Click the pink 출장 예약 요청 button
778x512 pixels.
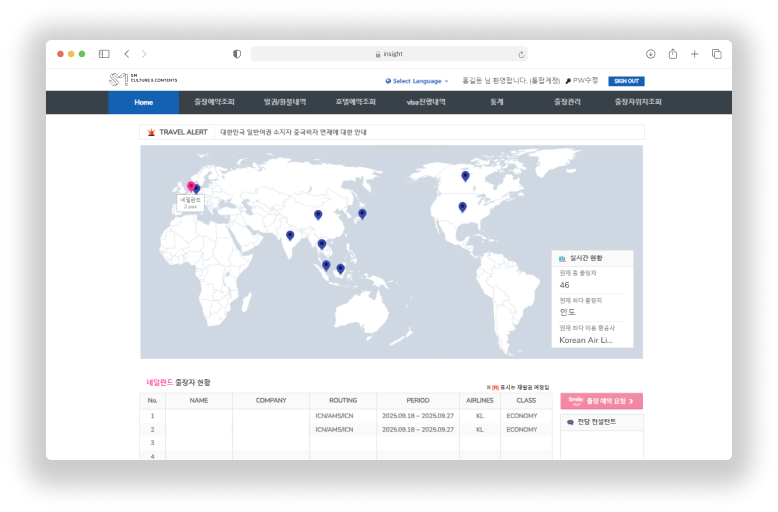coord(601,401)
